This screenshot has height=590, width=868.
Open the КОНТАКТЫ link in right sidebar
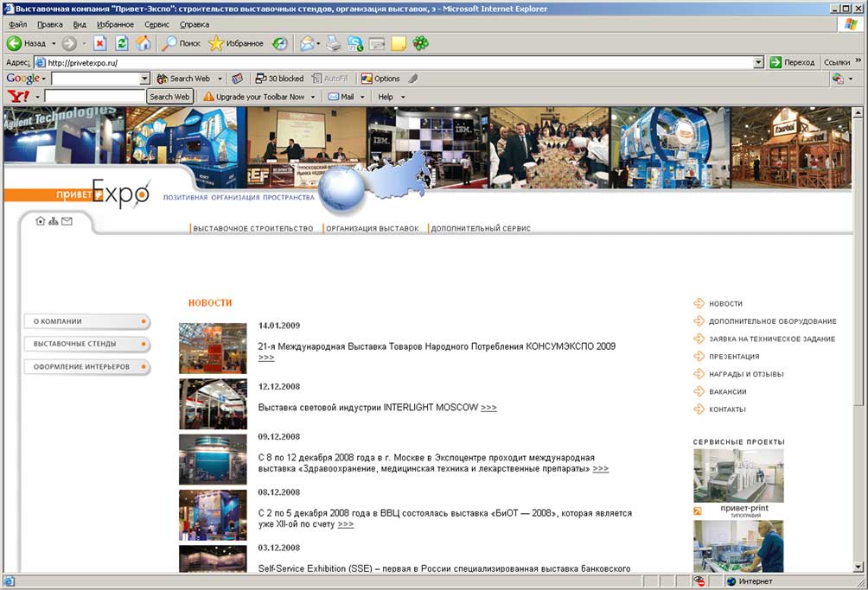pos(726,409)
